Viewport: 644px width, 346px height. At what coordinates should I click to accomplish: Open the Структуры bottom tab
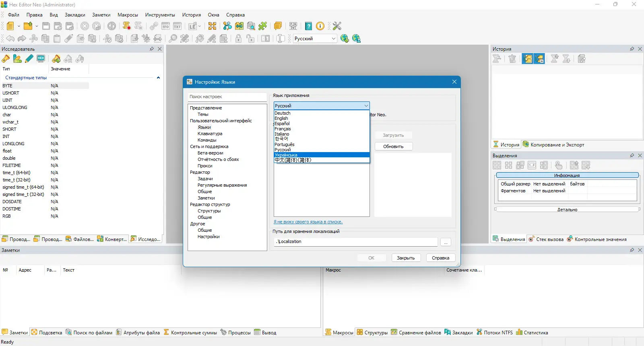pos(372,333)
